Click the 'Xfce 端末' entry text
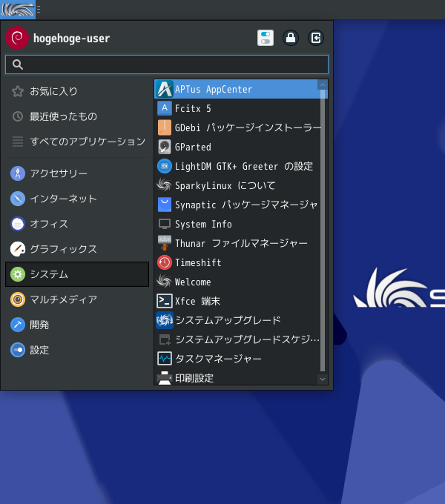The height and width of the screenshot is (504, 445). [x=197, y=301]
